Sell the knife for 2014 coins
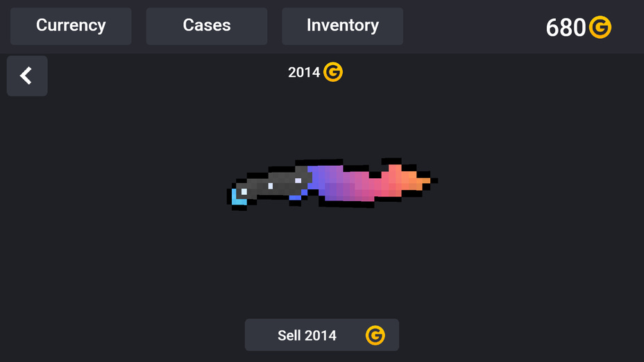The width and height of the screenshot is (644, 362). (x=321, y=335)
